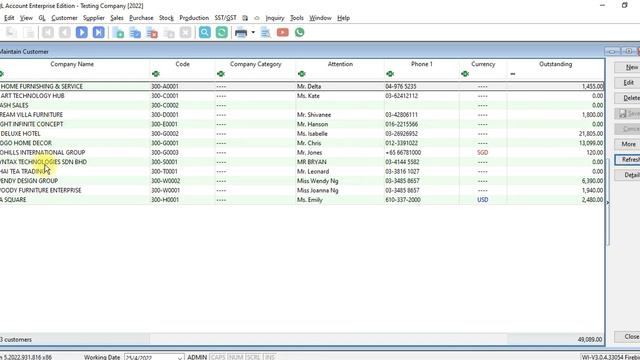This screenshot has height=360, width=640.
Task: Select code 300-C0002
Action: tap(165, 105)
